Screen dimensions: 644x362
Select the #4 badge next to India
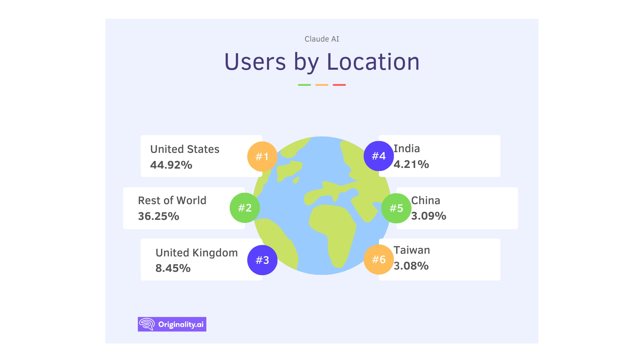click(379, 156)
